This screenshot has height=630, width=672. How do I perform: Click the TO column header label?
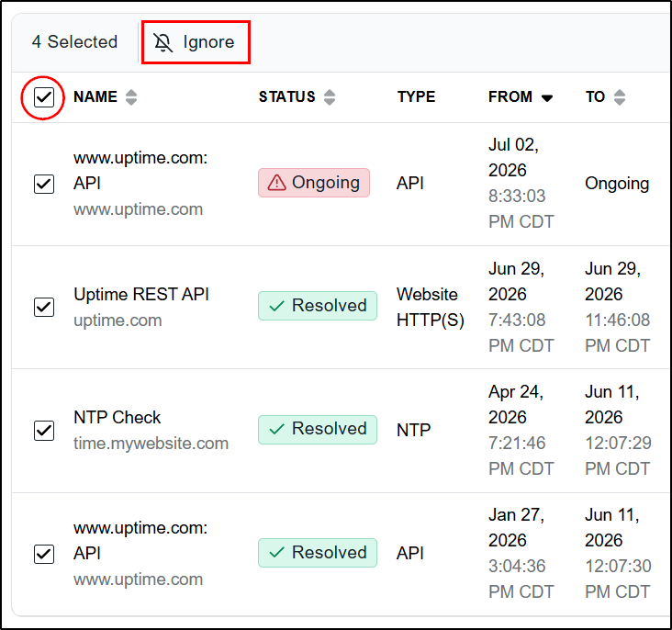click(x=595, y=97)
